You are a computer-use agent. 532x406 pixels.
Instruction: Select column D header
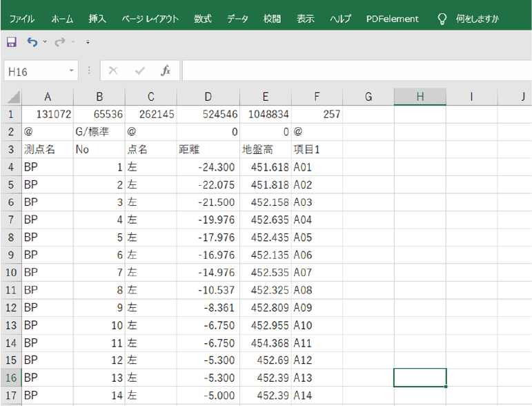point(208,97)
